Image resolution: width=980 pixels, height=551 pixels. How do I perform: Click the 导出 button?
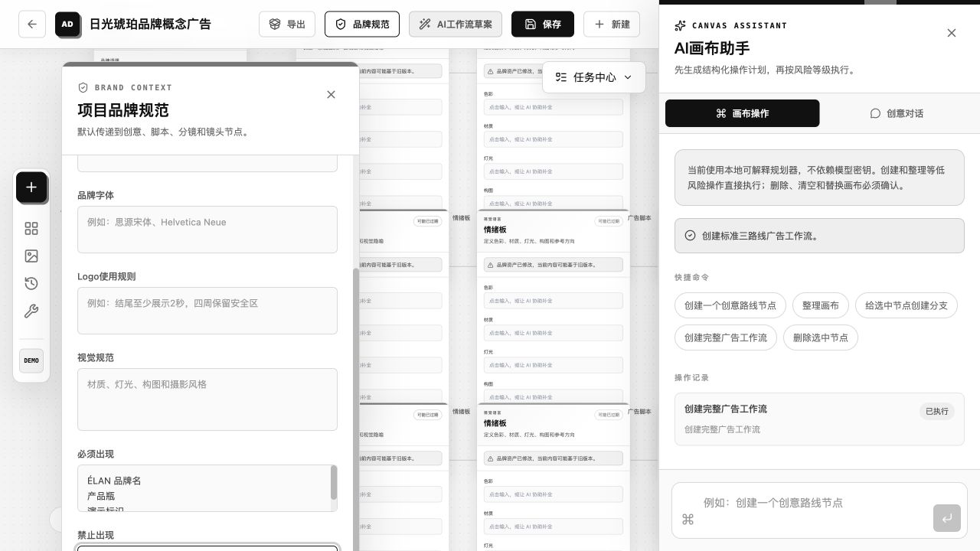[287, 24]
